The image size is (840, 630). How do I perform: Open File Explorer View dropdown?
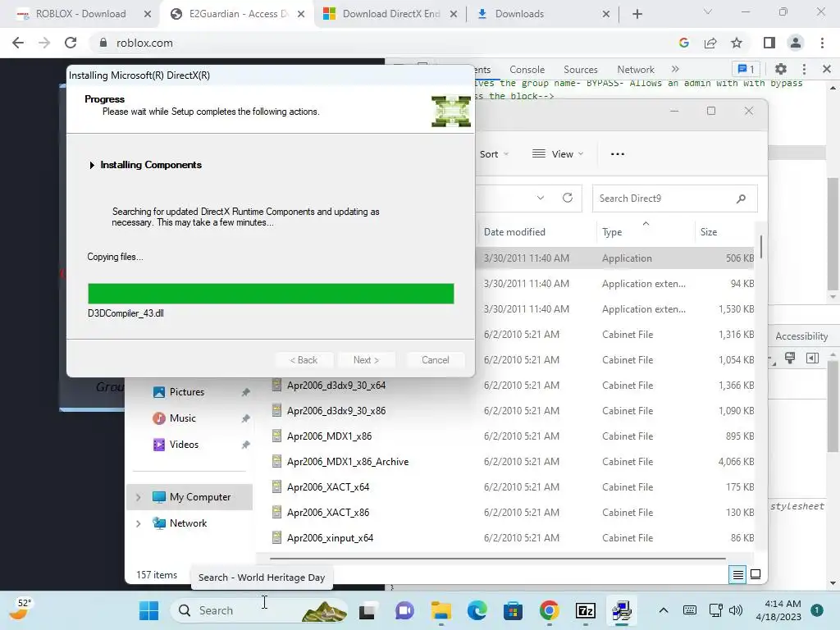tap(558, 154)
